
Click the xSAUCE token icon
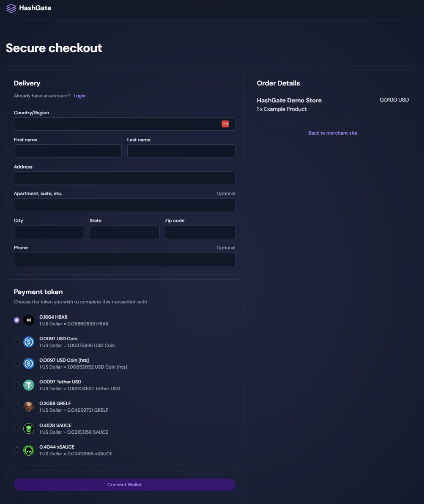(29, 450)
